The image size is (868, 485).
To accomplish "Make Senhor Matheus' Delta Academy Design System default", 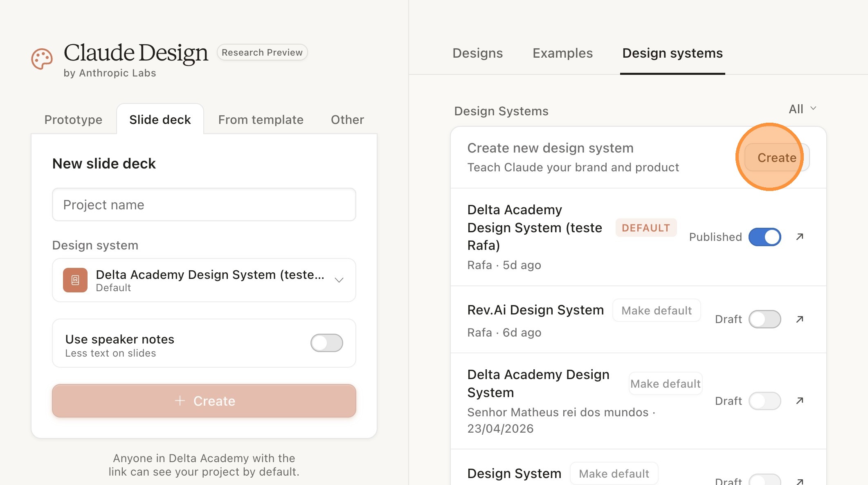I will click(666, 384).
